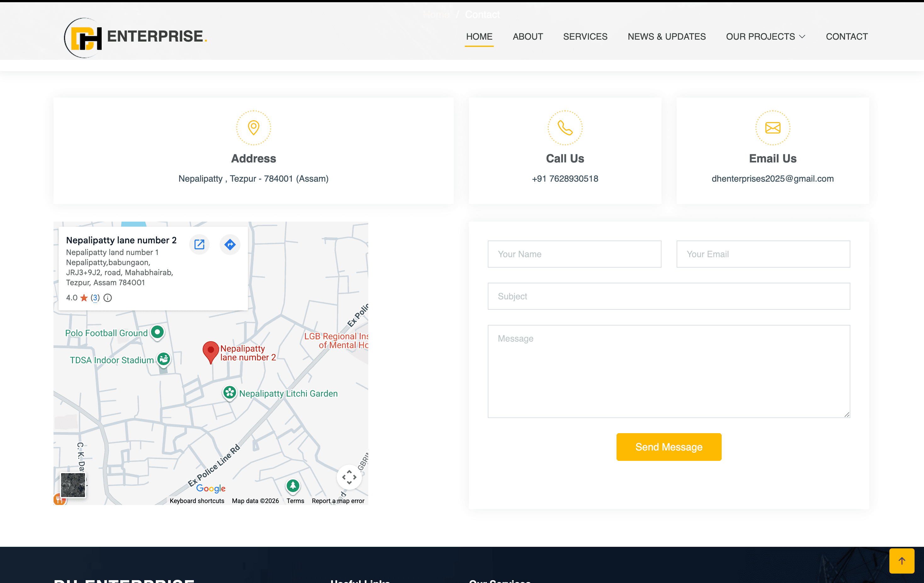Go to the ABOUT page
Viewport: 924px width, 583px height.
pos(527,37)
